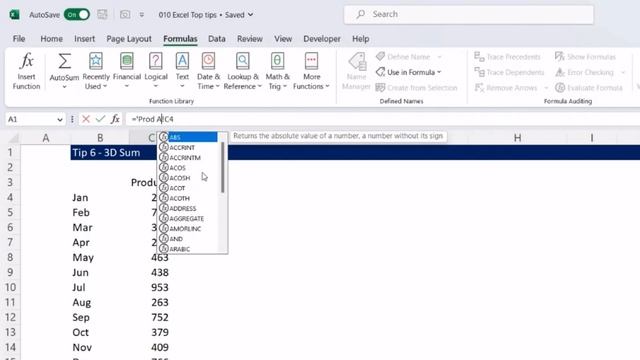Switch to the Review tab
Screen dimensions: 640x360
point(250,39)
